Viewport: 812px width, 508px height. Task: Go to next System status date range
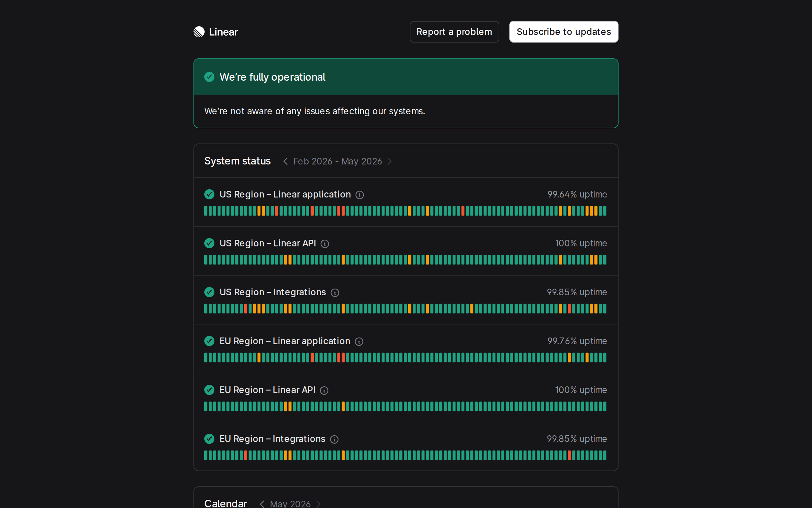(390, 161)
